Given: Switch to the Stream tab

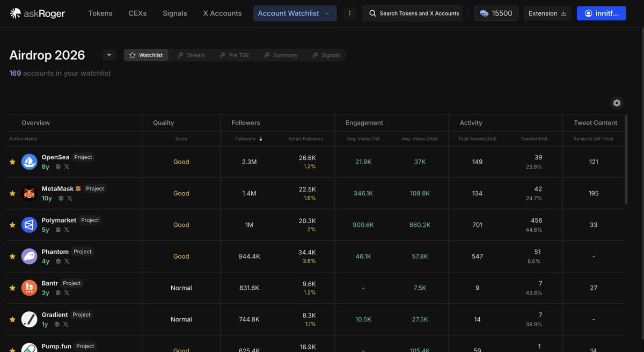Looking at the screenshot, I should click(x=191, y=55).
